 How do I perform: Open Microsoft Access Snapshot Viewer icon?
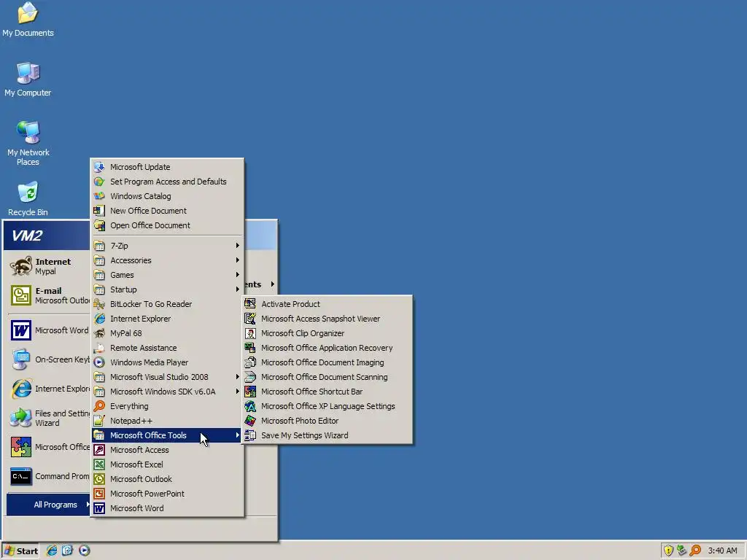pos(250,319)
